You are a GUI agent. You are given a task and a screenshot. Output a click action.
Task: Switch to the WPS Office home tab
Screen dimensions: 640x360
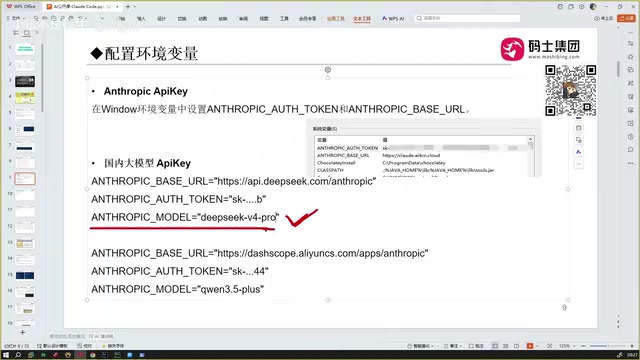click(21, 7)
